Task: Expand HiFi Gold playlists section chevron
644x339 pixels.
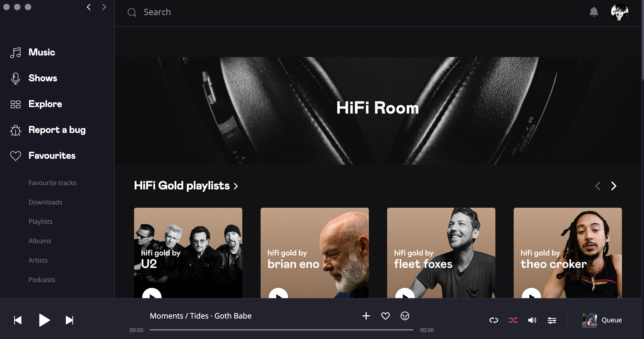Action: point(236,186)
